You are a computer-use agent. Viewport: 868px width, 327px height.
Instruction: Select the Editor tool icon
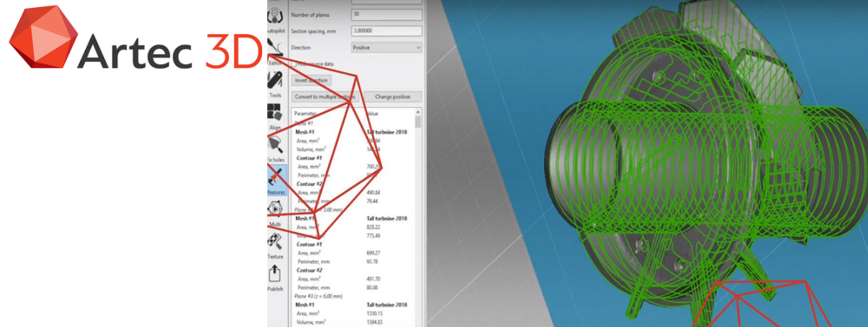275,50
